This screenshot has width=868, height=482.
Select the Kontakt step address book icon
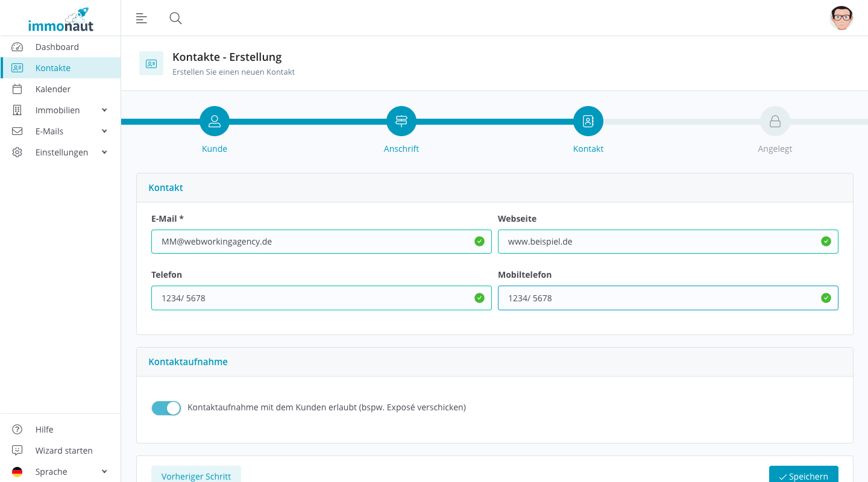tap(588, 121)
